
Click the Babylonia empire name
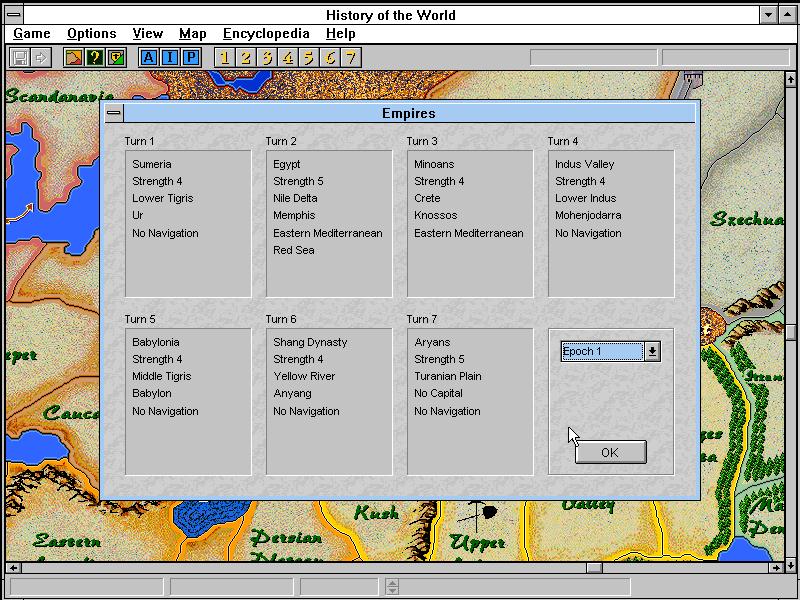pyautogui.click(x=156, y=342)
